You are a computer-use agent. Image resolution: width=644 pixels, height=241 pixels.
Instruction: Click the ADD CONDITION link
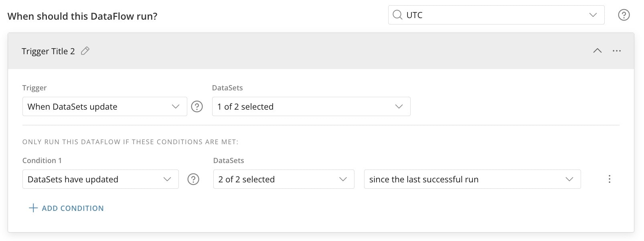pyautogui.click(x=73, y=208)
